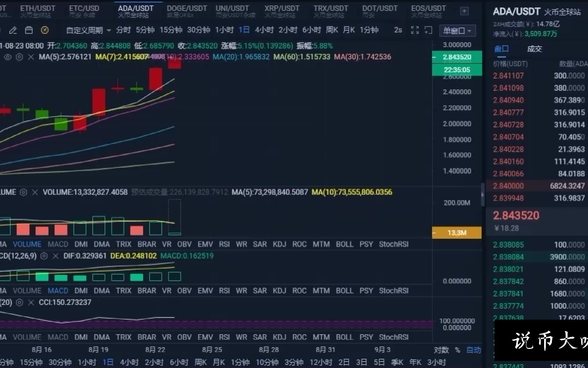This screenshot has height=368, width=588.
Task: Click the calendar icon in the toolbar
Action: tap(29, 30)
